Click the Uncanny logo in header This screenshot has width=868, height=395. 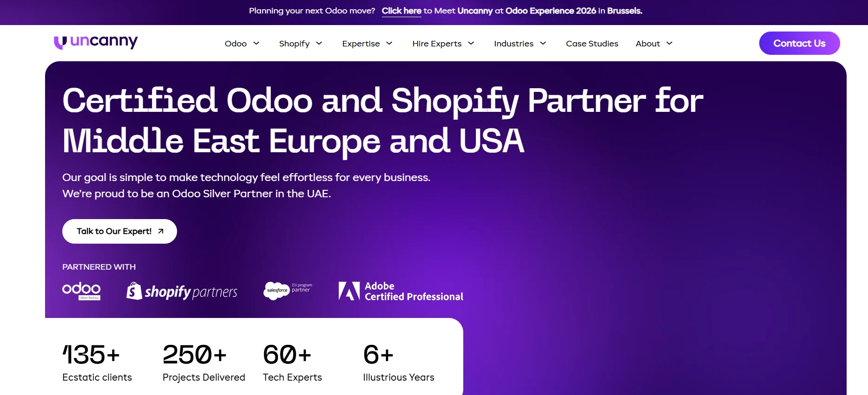point(96,42)
